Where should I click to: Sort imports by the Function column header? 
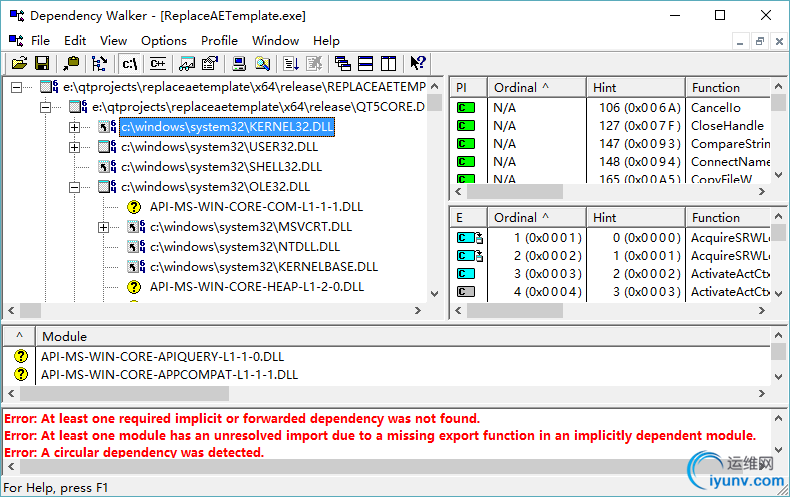tap(729, 87)
